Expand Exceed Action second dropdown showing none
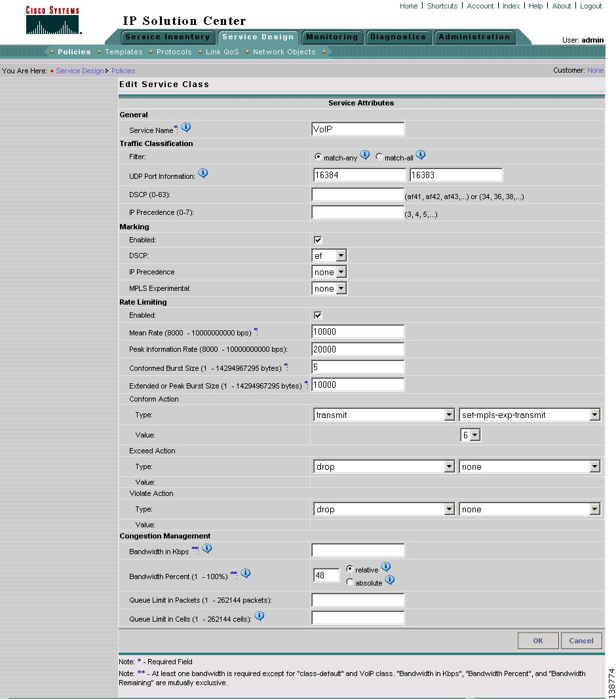616x699 pixels. click(529, 466)
